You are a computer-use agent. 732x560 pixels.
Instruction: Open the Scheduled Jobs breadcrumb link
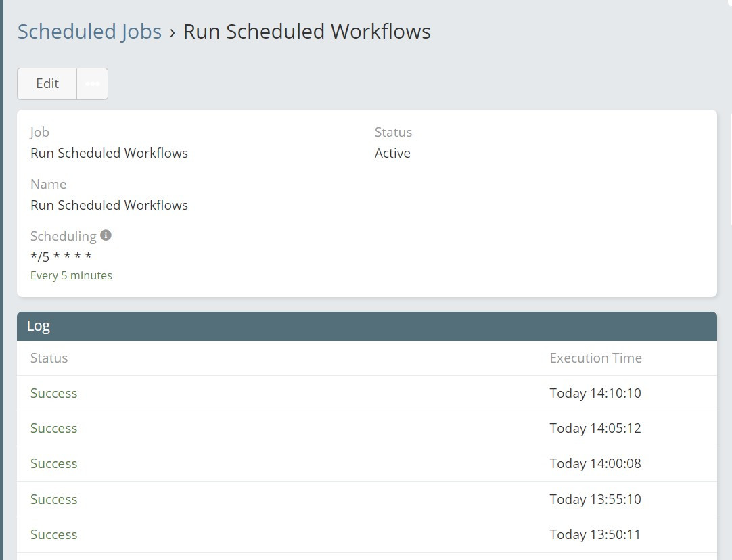coord(89,32)
